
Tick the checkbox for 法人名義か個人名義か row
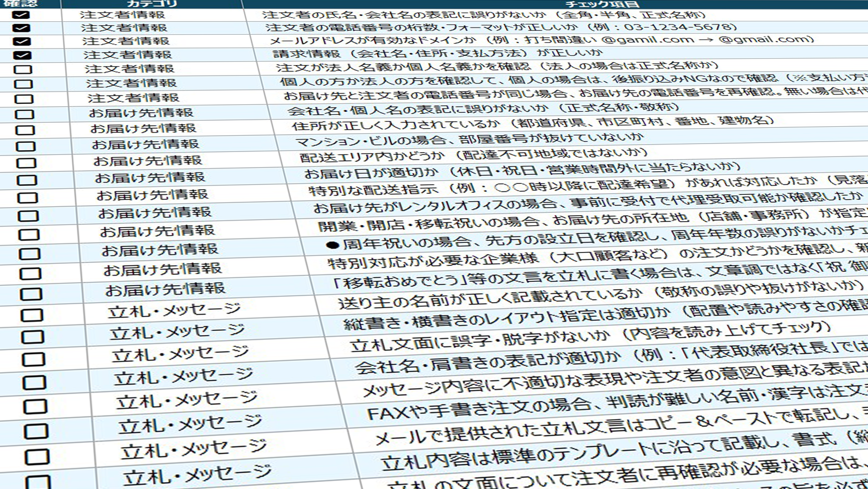tap(23, 70)
